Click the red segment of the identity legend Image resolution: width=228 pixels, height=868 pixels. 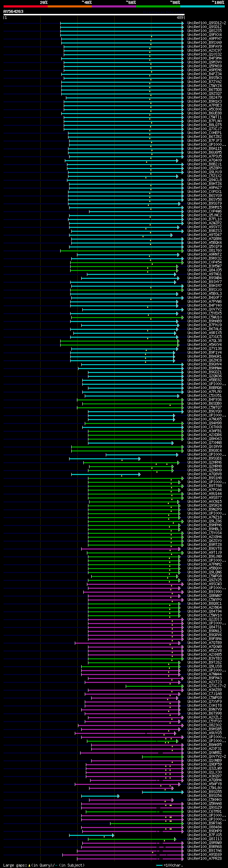pos(26,6)
